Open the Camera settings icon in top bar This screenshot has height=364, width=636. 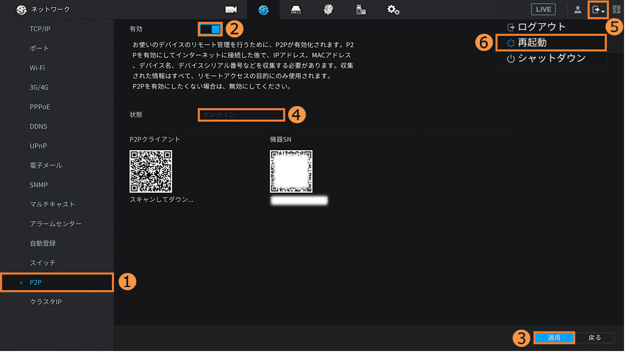point(231,10)
